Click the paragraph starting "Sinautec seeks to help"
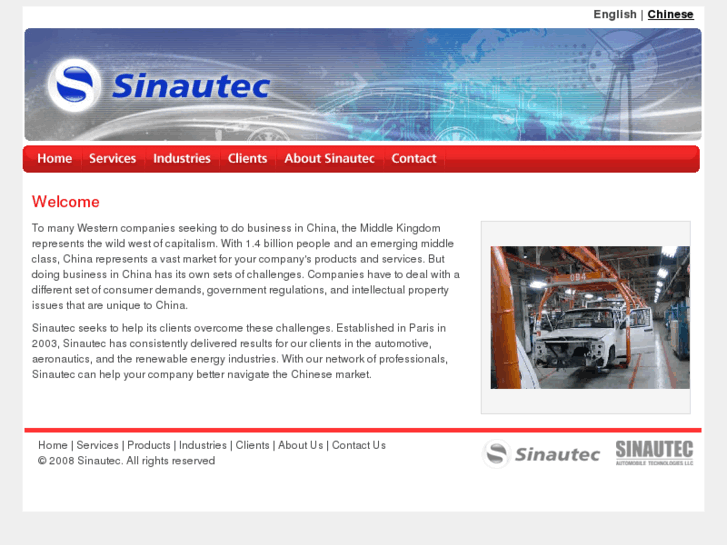 click(x=240, y=351)
